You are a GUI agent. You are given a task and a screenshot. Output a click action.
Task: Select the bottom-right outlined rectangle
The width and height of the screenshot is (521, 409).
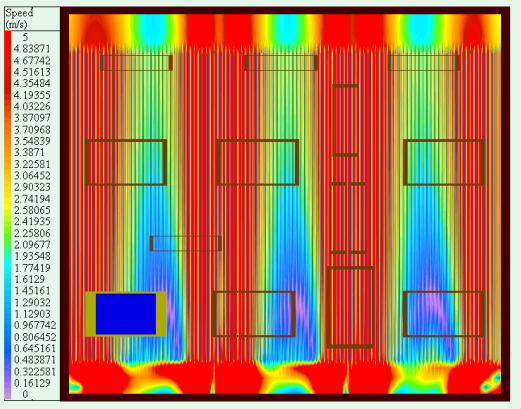pos(444,314)
